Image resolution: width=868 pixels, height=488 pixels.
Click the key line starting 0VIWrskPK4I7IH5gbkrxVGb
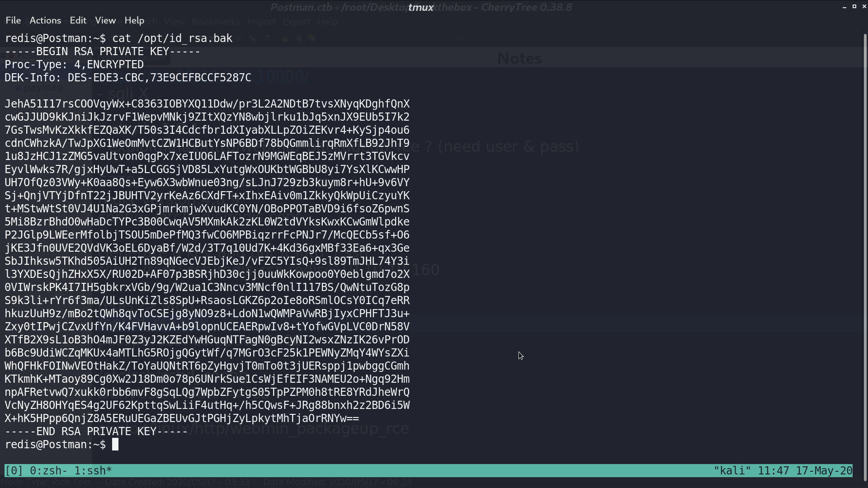[x=207, y=287]
